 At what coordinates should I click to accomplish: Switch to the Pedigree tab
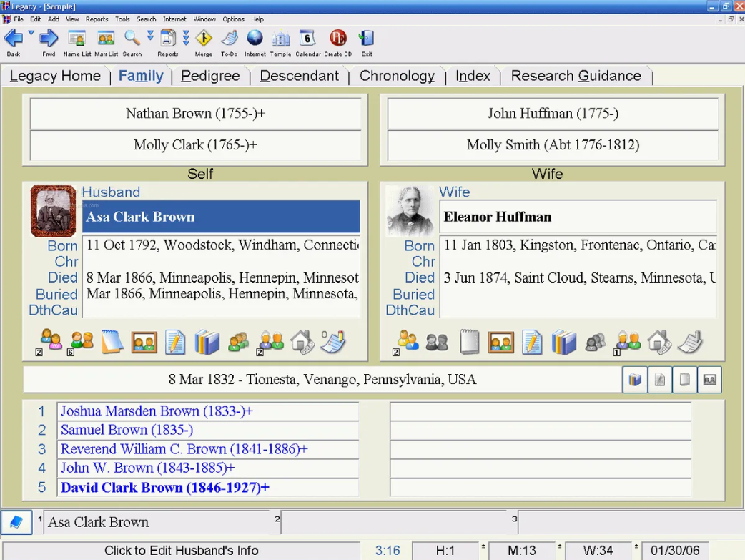tap(210, 76)
